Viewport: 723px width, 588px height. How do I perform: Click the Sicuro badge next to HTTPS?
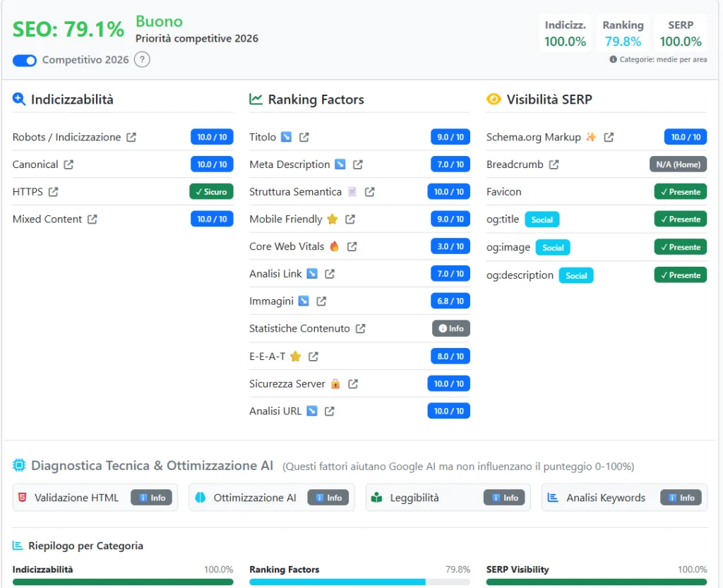tap(212, 191)
